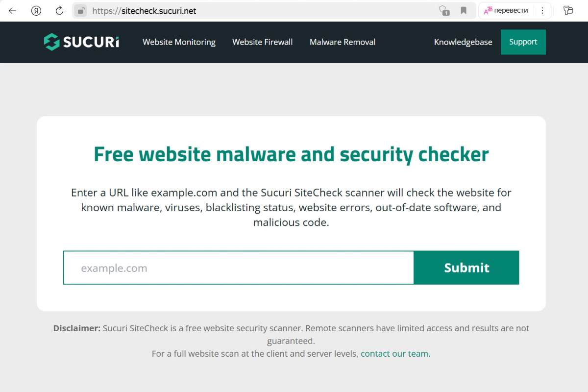Viewport: 588px width, 392px height.
Task: Click the Sucuri logo in the header
Action: (x=81, y=42)
